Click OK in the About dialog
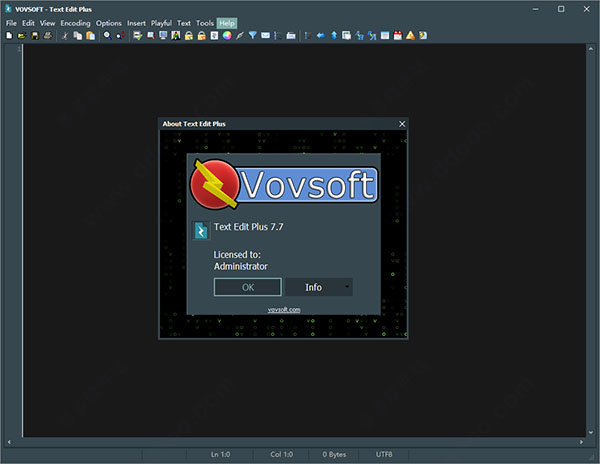 pos(248,287)
